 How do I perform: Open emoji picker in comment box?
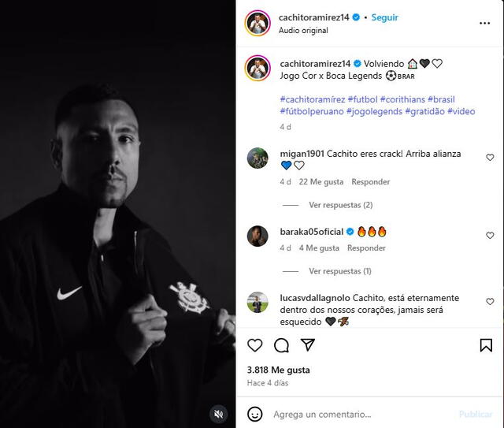[255, 414]
